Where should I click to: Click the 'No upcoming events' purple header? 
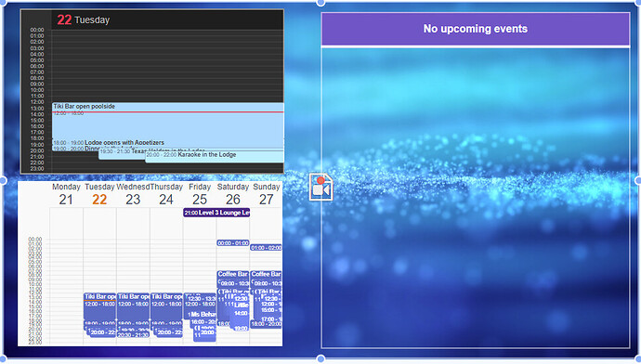pos(476,29)
